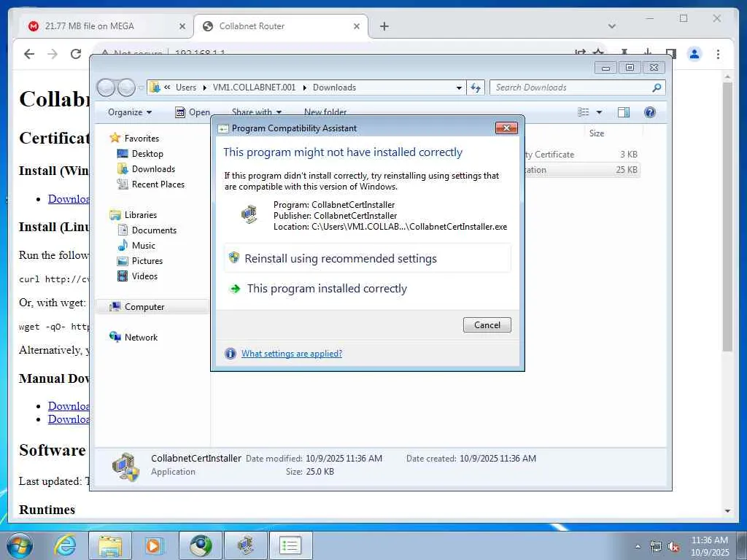Open Windows Media Player from taskbar

click(155, 545)
